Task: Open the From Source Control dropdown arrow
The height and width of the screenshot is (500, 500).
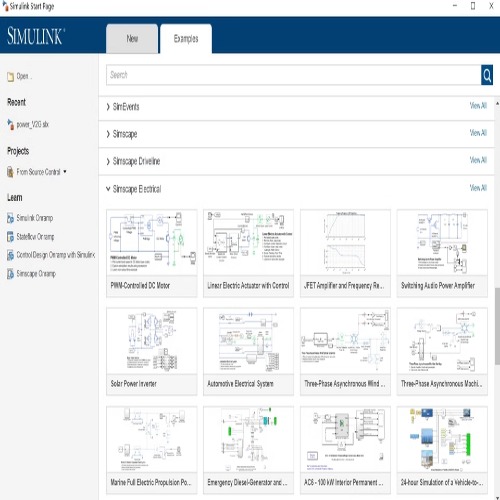Action: [x=65, y=172]
